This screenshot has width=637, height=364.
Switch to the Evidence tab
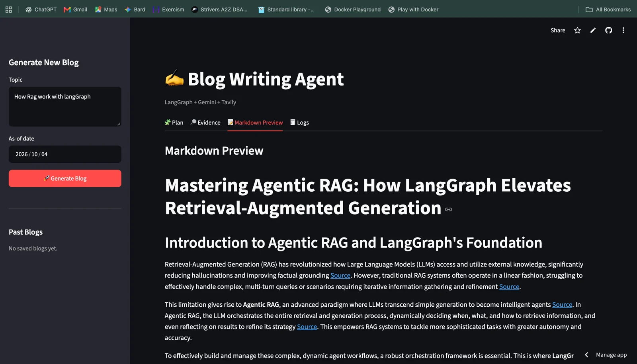point(205,123)
